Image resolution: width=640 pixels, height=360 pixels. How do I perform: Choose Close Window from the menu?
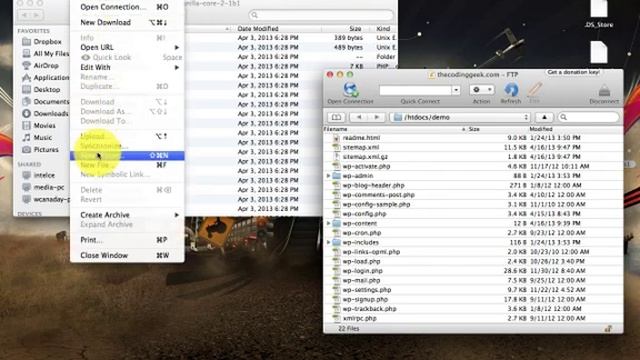[127, 256]
